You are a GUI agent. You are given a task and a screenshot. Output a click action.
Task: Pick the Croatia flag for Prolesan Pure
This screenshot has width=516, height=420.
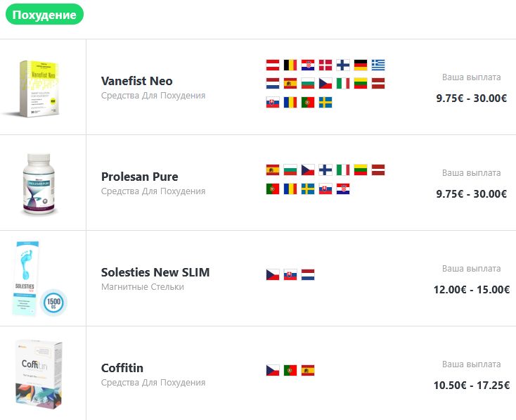pyautogui.click(x=343, y=189)
